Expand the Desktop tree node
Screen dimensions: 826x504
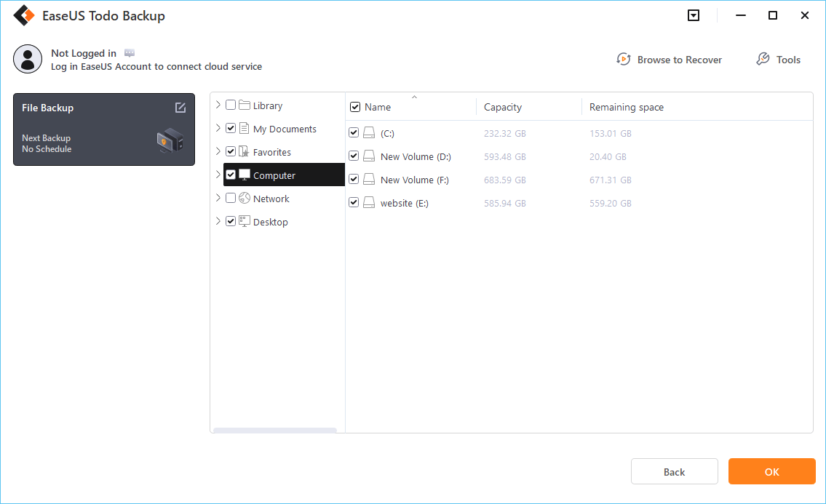218,220
